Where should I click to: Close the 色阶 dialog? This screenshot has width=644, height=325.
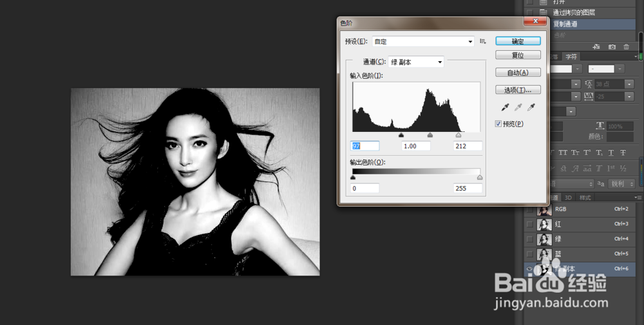click(x=535, y=21)
